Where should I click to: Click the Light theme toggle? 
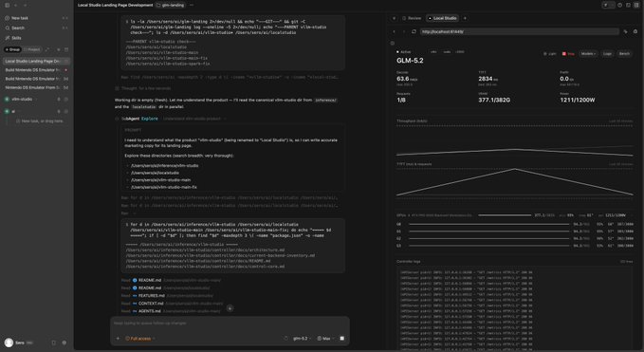[x=549, y=54]
